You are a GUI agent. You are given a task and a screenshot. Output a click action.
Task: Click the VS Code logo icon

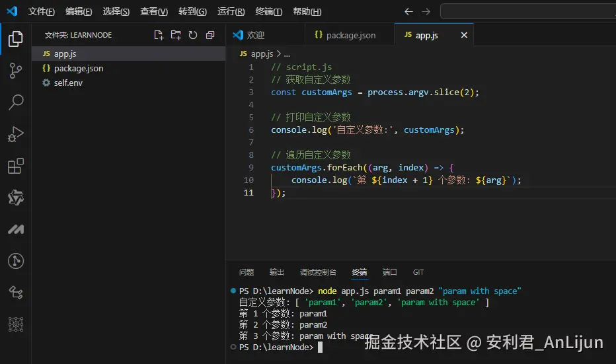point(12,11)
